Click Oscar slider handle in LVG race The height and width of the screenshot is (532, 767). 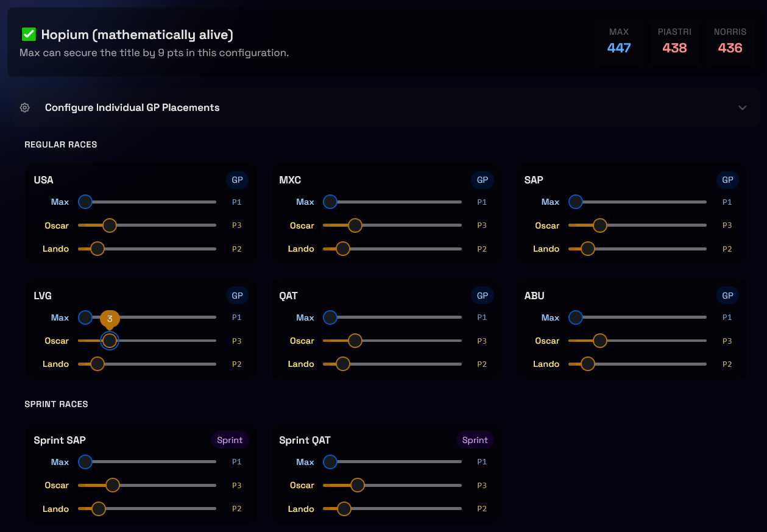pyautogui.click(x=110, y=341)
